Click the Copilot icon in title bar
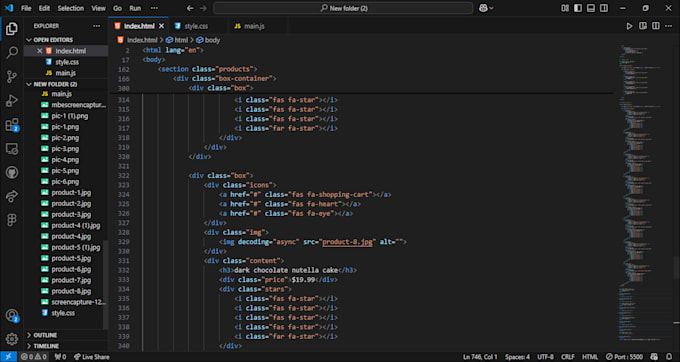Screen dimensions: 680x362 pyautogui.click(x=483, y=8)
